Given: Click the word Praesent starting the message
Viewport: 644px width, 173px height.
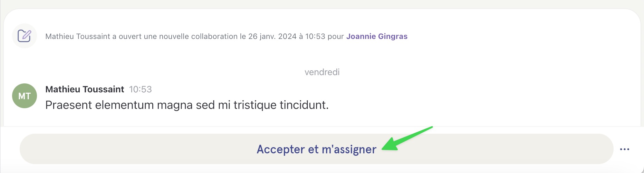Looking at the screenshot, I should [x=68, y=105].
